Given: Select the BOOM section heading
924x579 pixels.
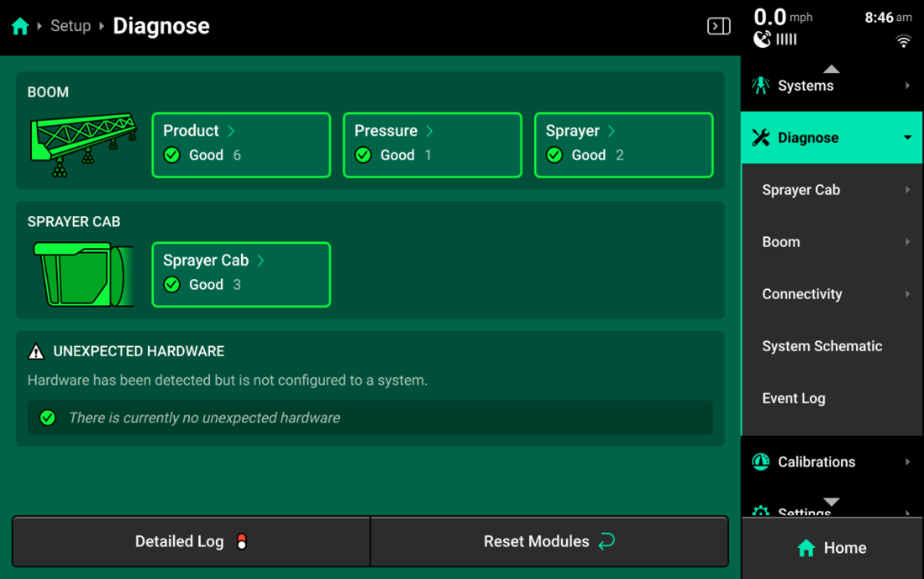Looking at the screenshot, I should click(49, 92).
